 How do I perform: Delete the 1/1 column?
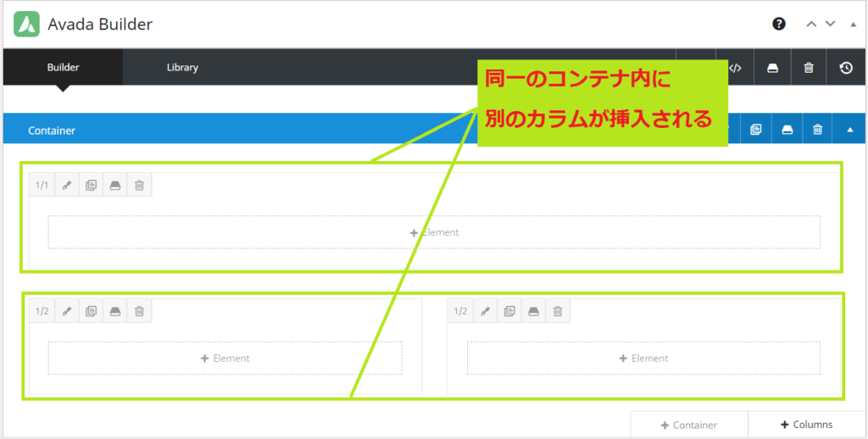coord(140,185)
